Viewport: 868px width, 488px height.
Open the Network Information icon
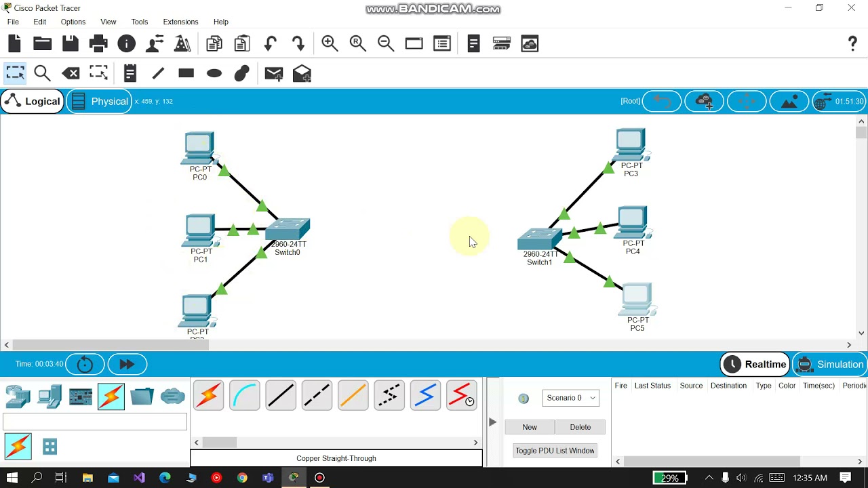126,43
